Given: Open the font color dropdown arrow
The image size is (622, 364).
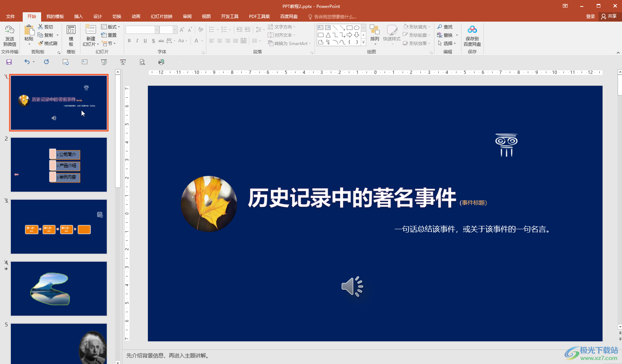Looking at the screenshot, I should click(202, 41).
